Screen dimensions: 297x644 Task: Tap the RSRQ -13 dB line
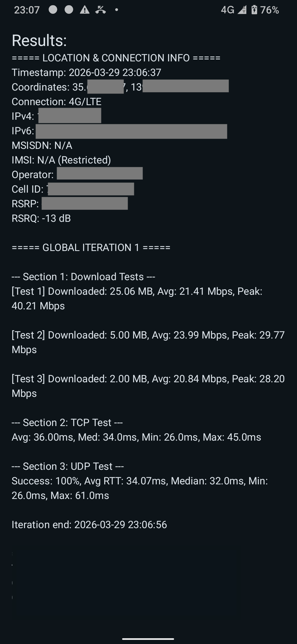click(x=41, y=218)
